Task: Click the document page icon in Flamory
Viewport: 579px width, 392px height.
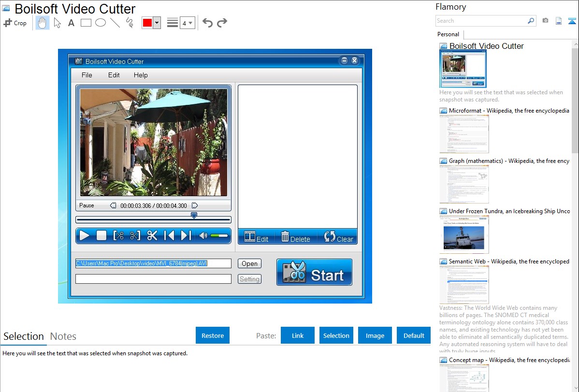Action: [559, 21]
